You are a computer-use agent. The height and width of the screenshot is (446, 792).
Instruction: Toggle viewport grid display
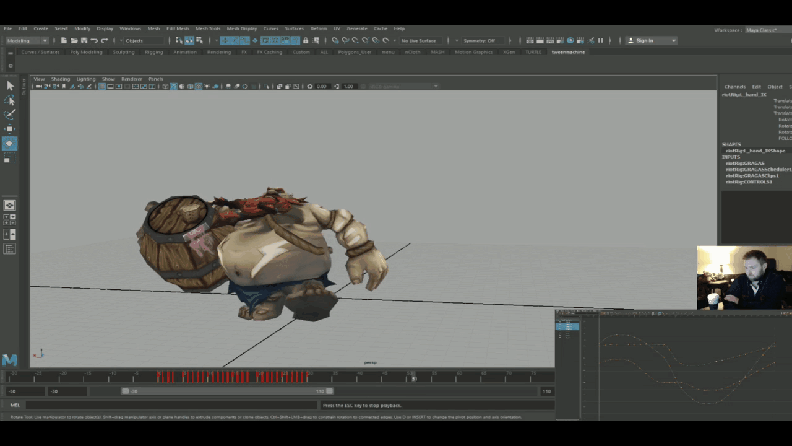[x=102, y=86]
